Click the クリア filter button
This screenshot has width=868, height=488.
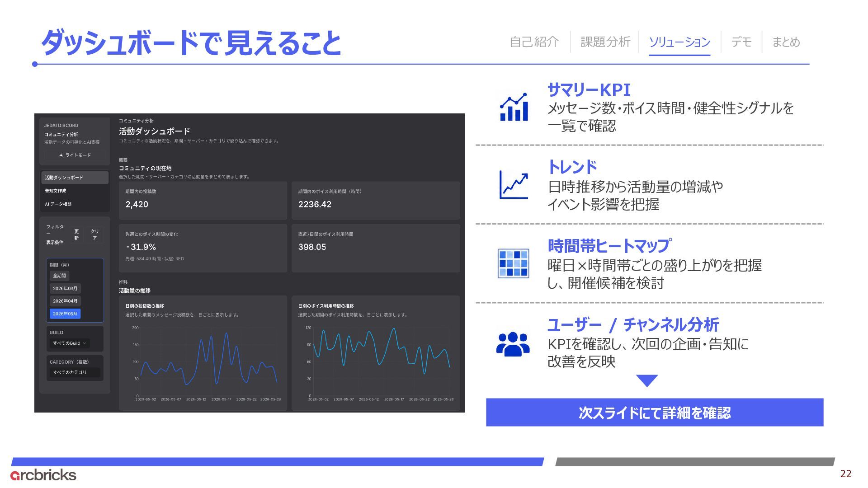click(94, 235)
